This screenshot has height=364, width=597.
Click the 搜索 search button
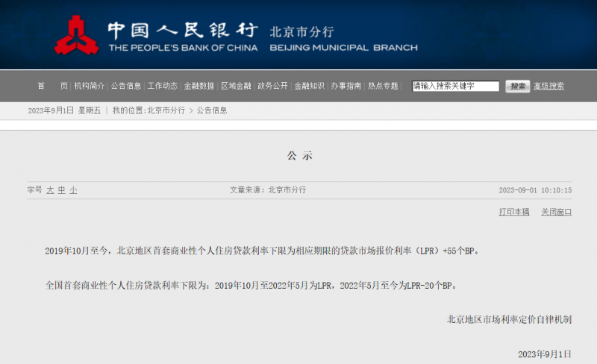pyautogui.click(x=517, y=86)
